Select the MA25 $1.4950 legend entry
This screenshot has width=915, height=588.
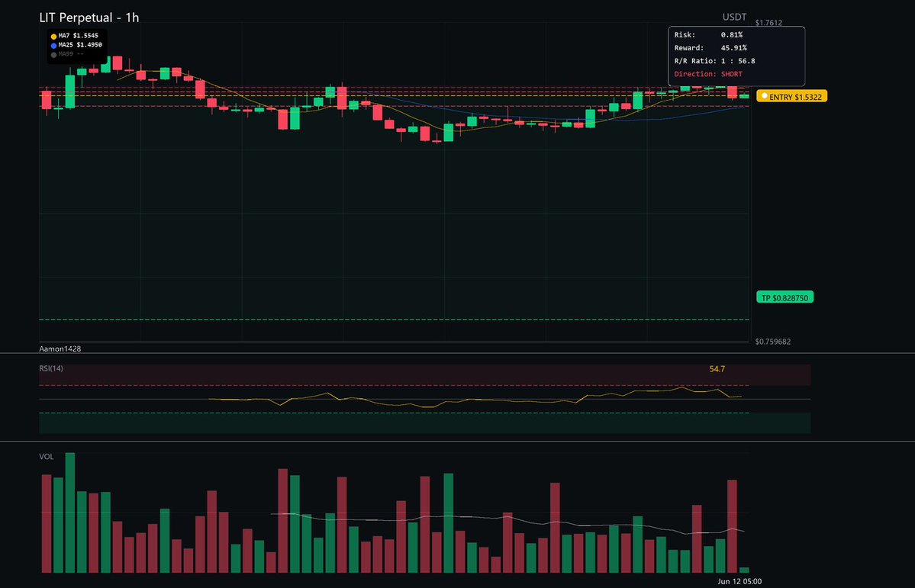point(76,45)
